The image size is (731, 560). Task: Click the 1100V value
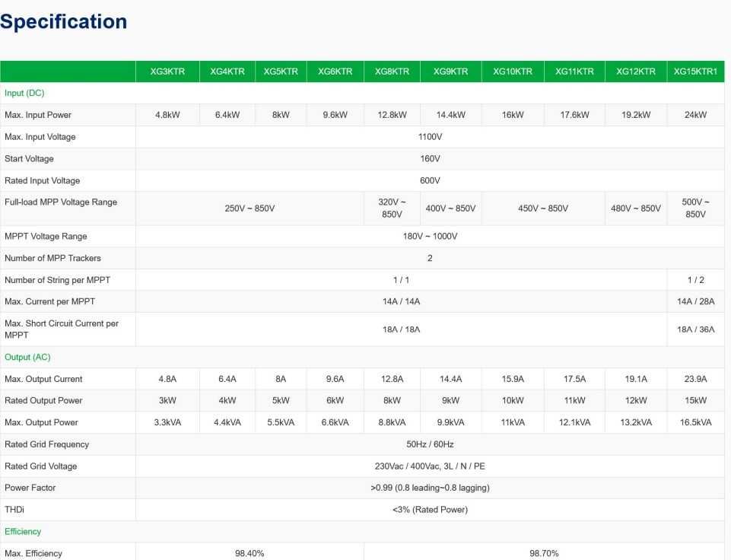pyautogui.click(x=430, y=137)
